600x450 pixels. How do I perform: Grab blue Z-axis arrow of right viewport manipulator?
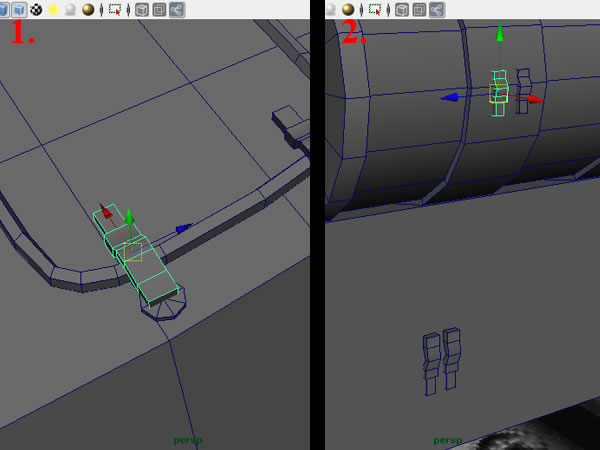(x=449, y=97)
